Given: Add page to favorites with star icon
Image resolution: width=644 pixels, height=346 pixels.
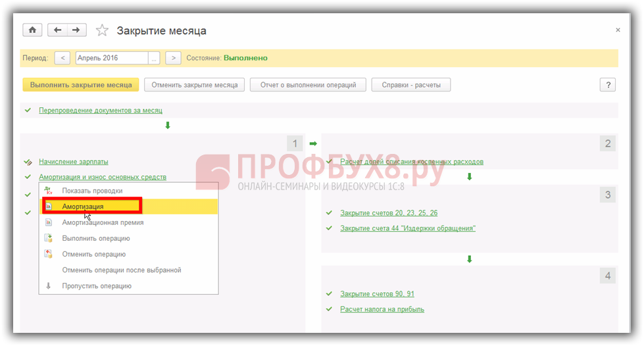Looking at the screenshot, I should [x=102, y=30].
